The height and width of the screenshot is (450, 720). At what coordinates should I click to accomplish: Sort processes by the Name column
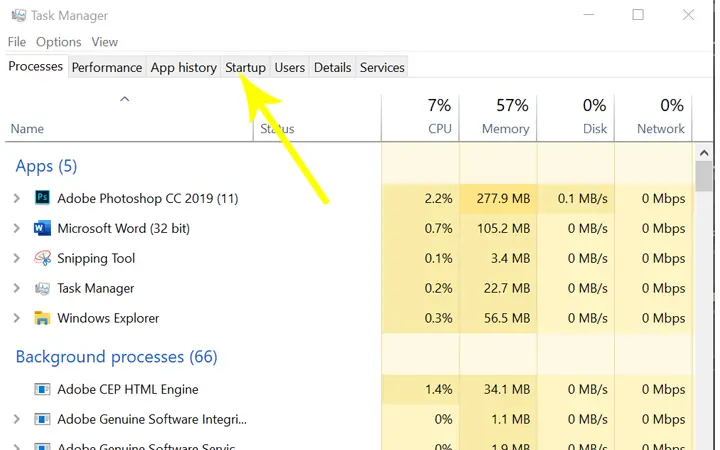[x=129, y=118]
